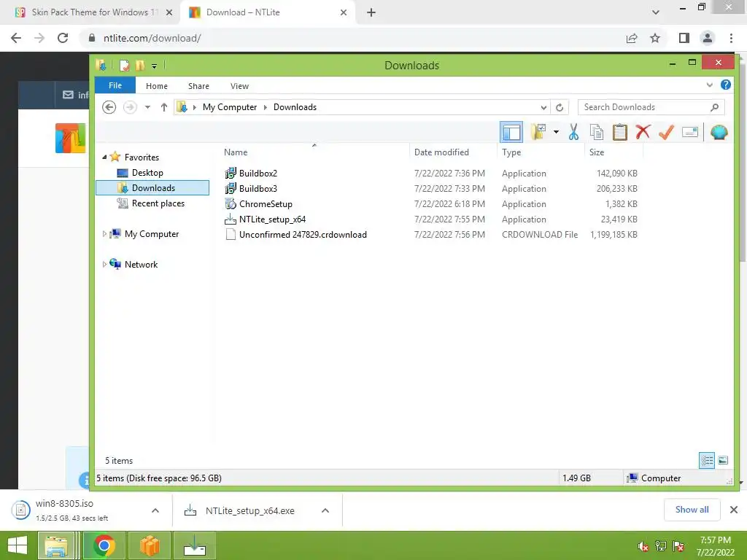747x560 pixels.
Task: Open recent locations dropdown arrow
Action: [147, 107]
